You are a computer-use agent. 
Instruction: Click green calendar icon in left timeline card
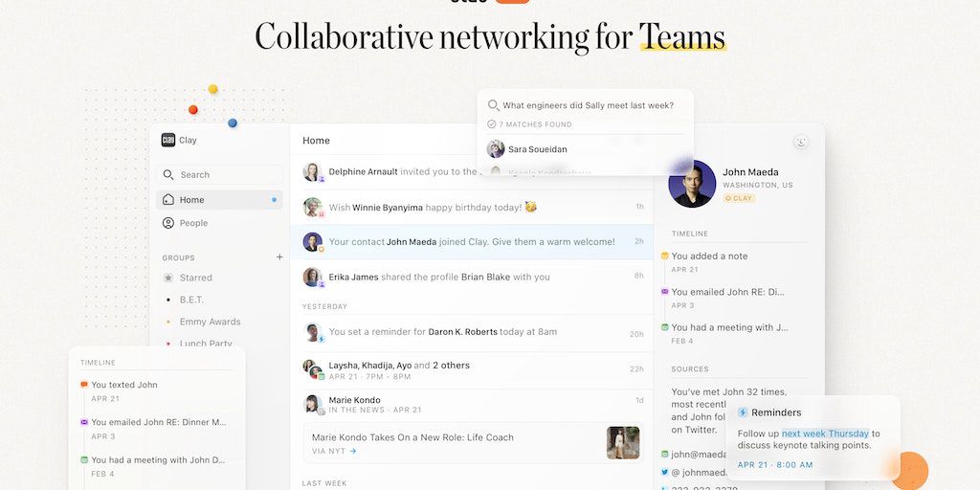point(84,459)
